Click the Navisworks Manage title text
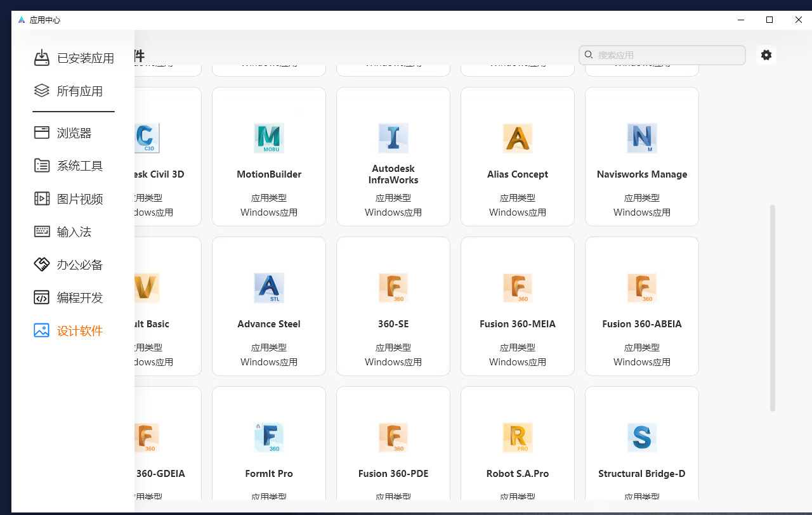812x515 pixels. tap(642, 174)
